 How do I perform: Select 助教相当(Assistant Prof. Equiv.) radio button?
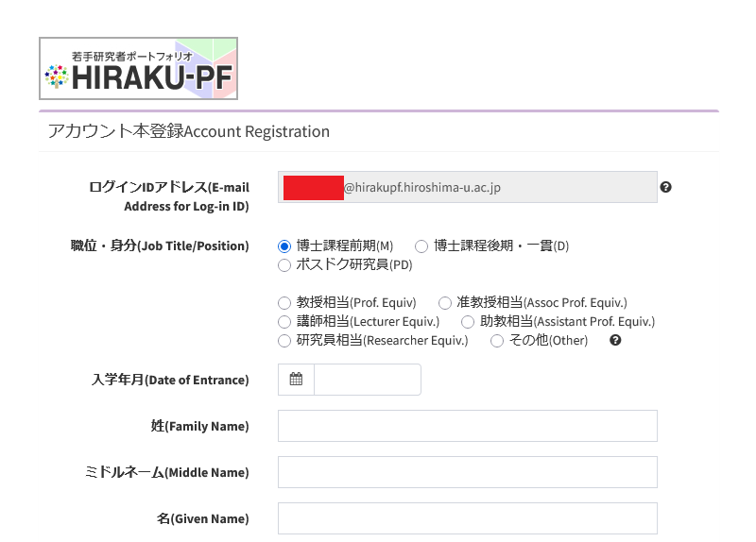(468, 321)
